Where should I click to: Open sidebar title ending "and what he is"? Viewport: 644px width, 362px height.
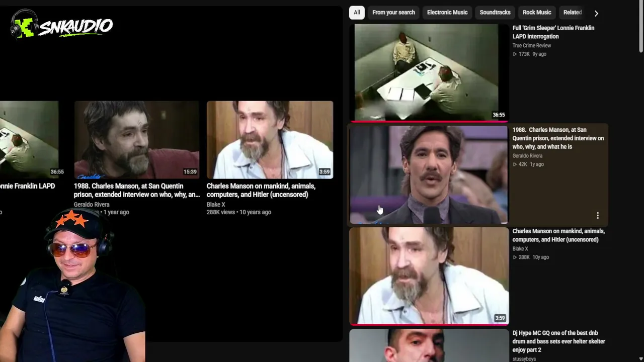tap(558, 138)
